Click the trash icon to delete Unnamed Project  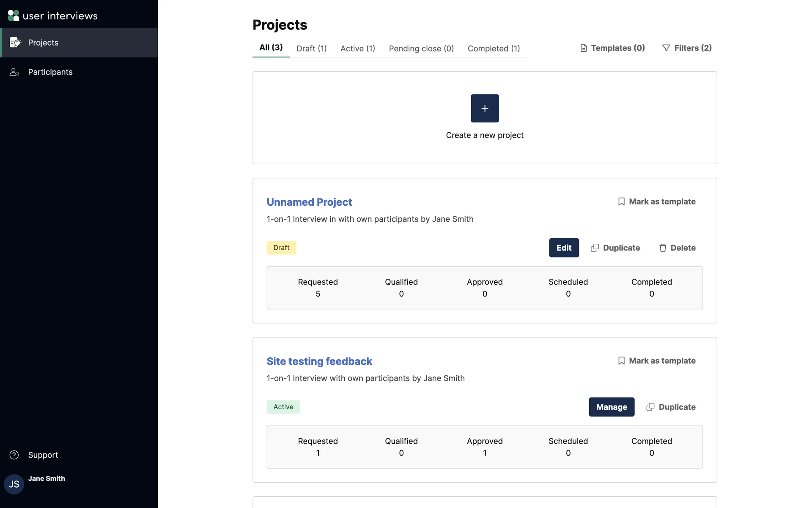click(x=663, y=248)
